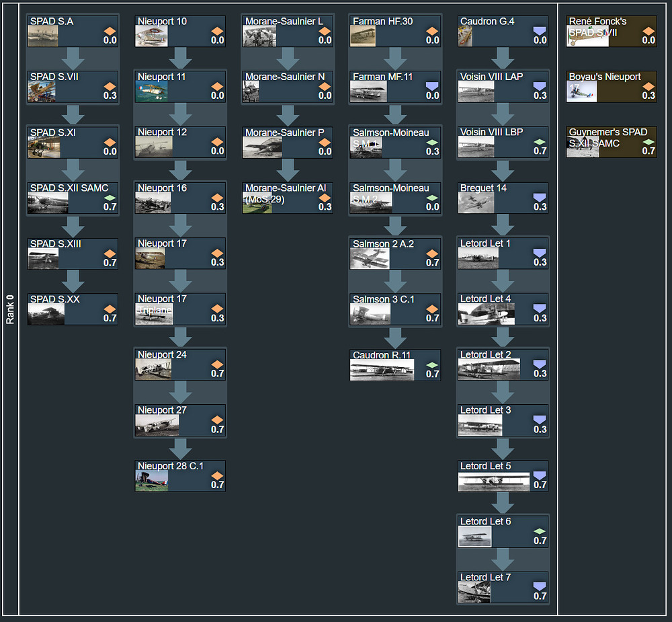Select the Salmson 3 C.1 card
Image resolution: width=672 pixels, height=622 pixels.
point(396,309)
